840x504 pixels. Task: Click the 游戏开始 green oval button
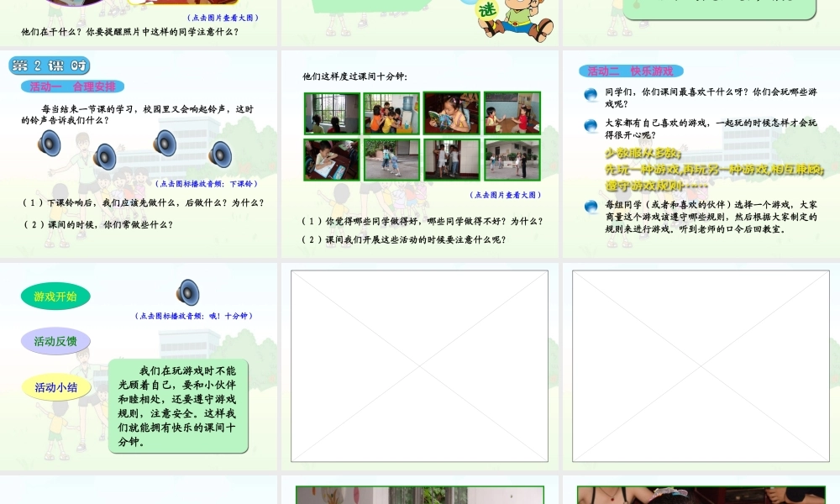[x=55, y=297]
